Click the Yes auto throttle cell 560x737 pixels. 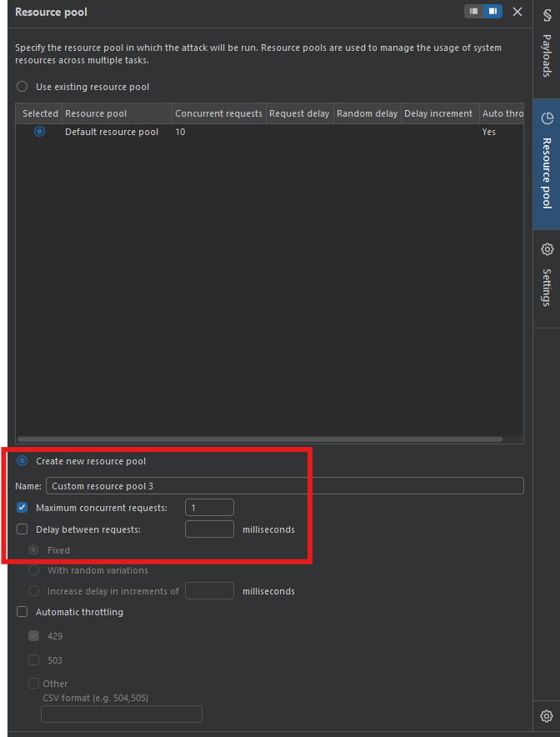pos(489,132)
